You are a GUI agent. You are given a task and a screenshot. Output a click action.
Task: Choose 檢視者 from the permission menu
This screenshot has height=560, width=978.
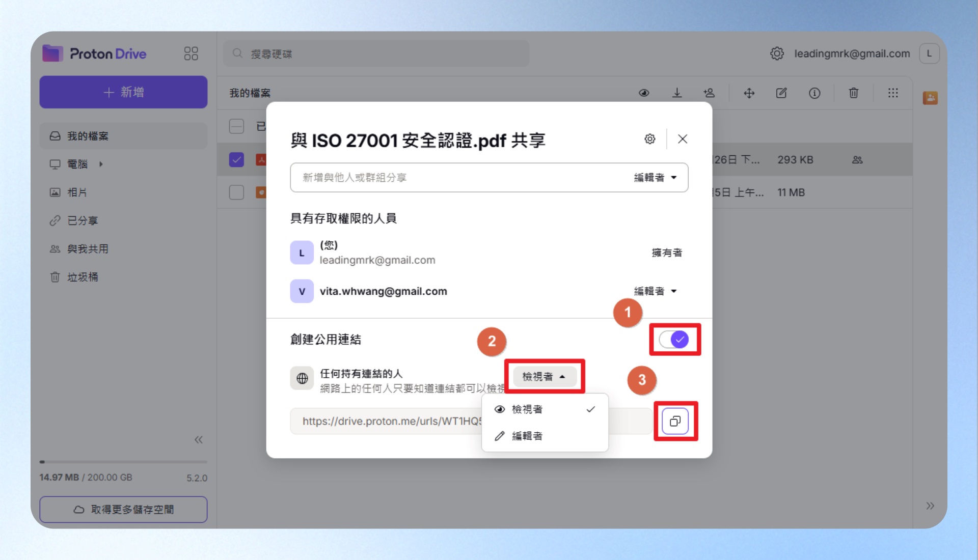(x=545, y=409)
